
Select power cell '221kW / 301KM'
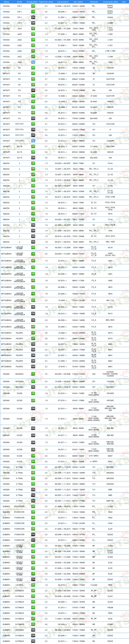[78, 73]
